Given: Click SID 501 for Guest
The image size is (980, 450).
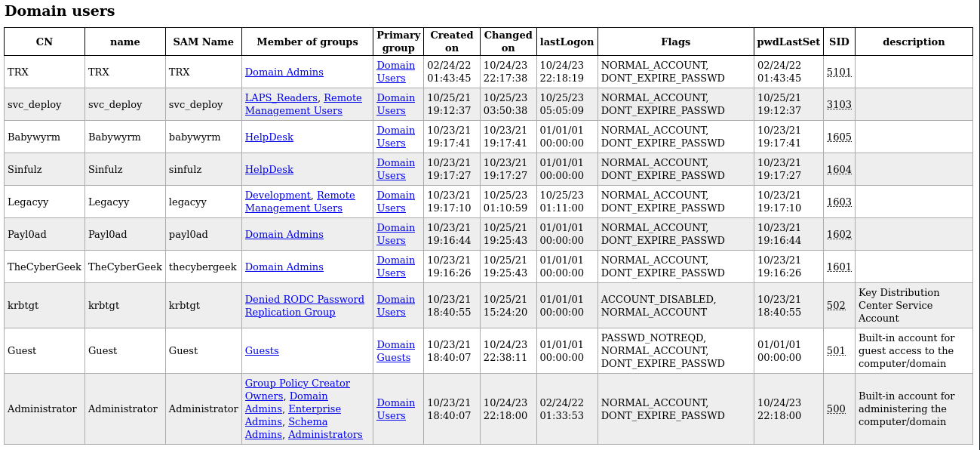Looking at the screenshot, I should coord(836,351).
